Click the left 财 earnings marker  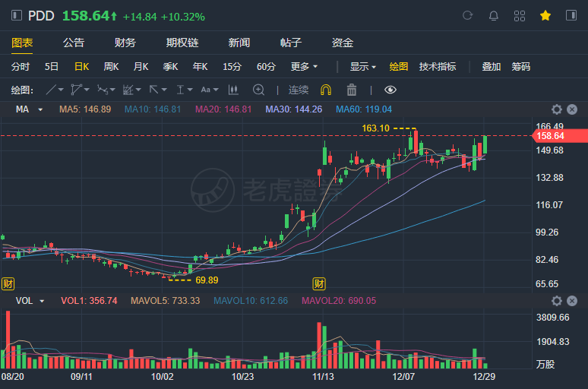tap(8, 283)
